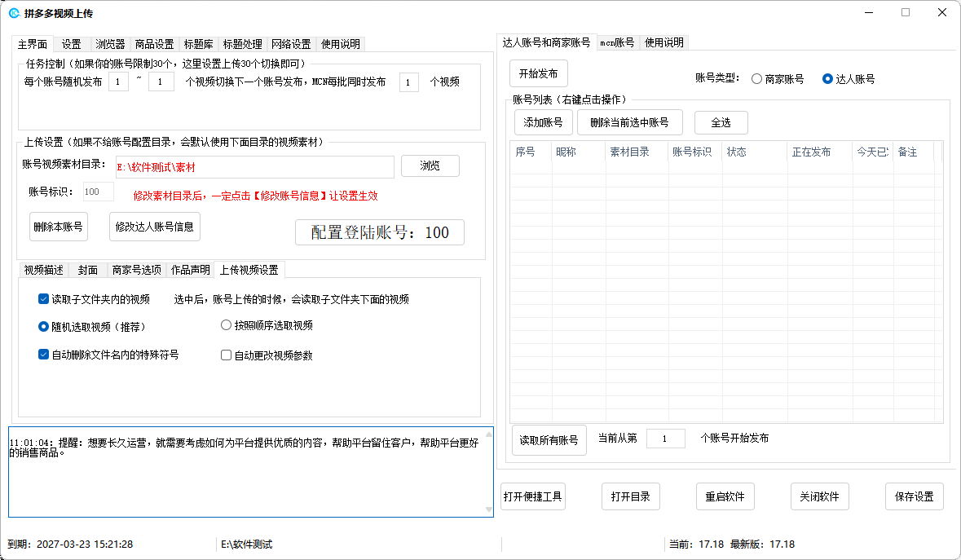Switch to the 浏览器 tab
The image size is (961, 560).
click(110, 44)
